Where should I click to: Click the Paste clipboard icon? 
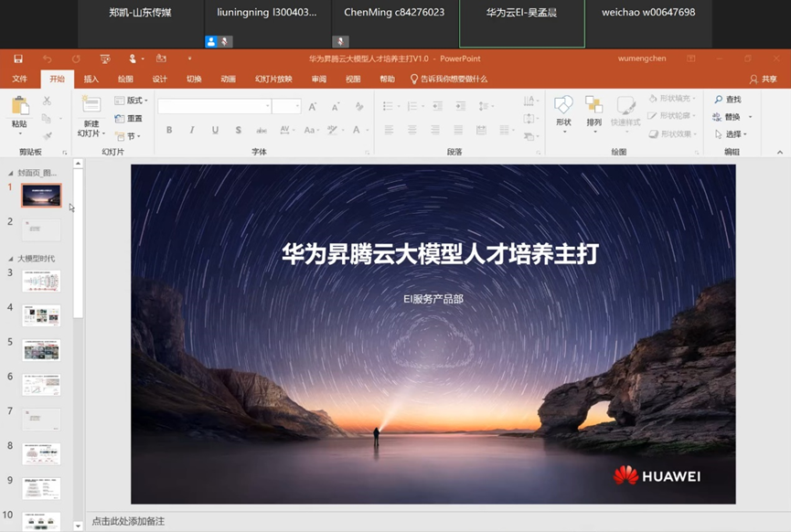tap(20, 106)
